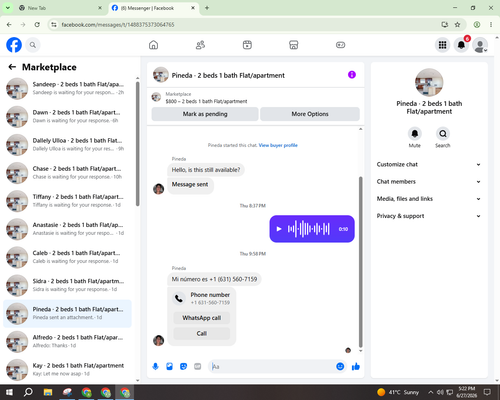Open the Friends icon in top navigation
The image size is (500, 400).
coord(200,45)
